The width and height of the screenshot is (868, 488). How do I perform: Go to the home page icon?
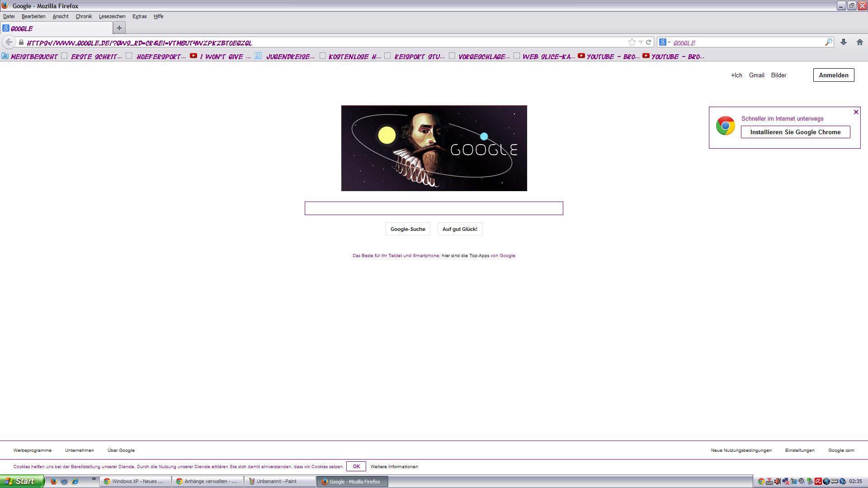tap(859, 42)
